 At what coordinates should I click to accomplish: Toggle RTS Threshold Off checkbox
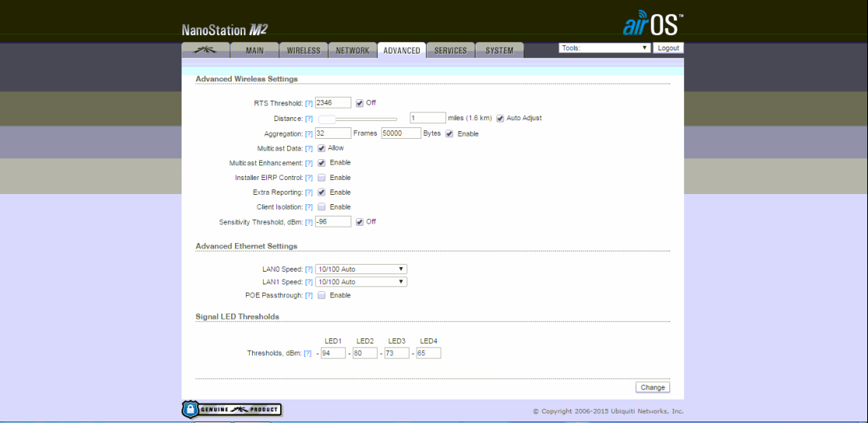[360, 102]
